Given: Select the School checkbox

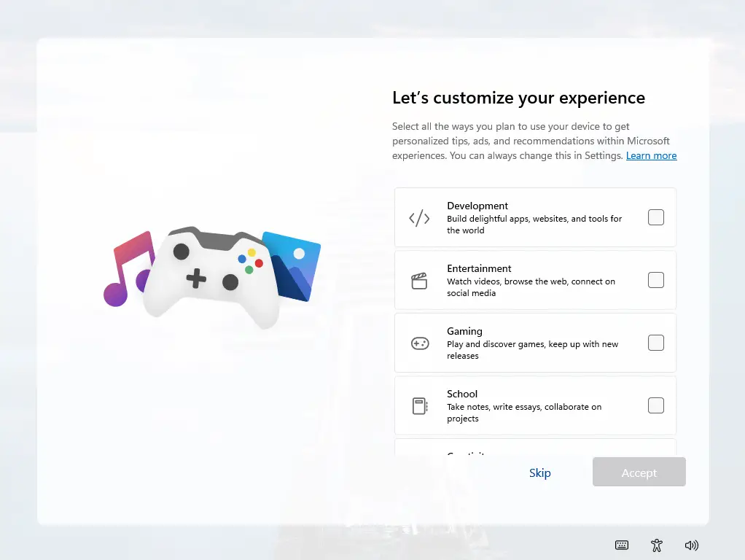Looking at the screenshot, I should click(655, 405).
